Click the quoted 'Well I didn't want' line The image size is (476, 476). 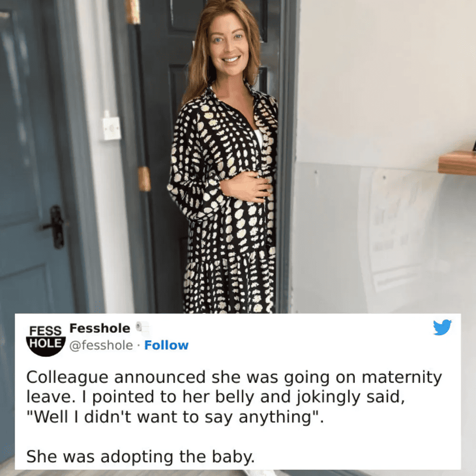tap(175, 417)
